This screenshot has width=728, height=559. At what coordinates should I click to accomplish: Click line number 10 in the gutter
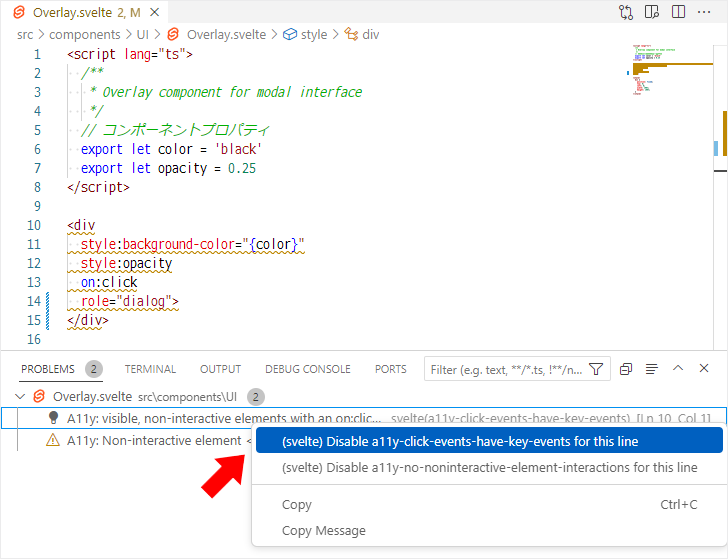(34, 225)
